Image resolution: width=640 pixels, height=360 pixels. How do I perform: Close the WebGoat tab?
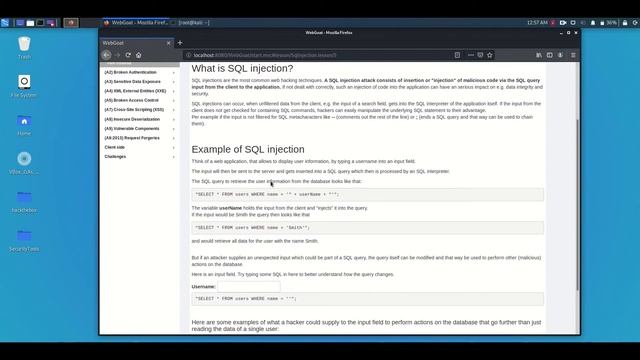click(x=169, y=43)
